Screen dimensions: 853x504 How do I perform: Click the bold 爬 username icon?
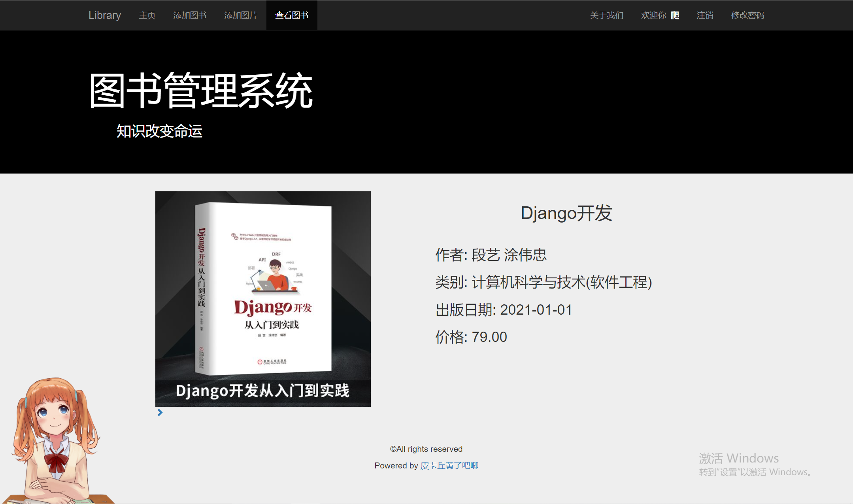click(675, 15)
